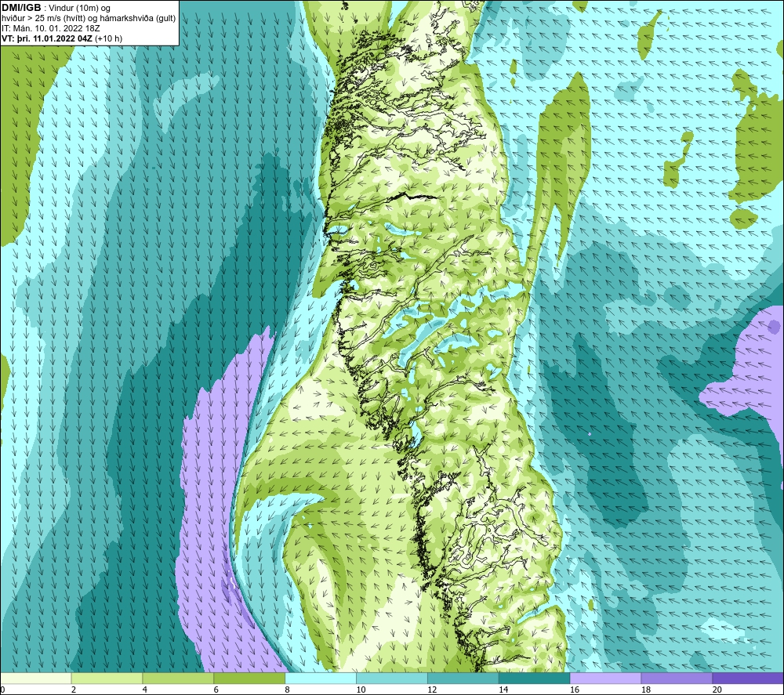Click the legend swatch above 20 m/s

tap(747, 678)
